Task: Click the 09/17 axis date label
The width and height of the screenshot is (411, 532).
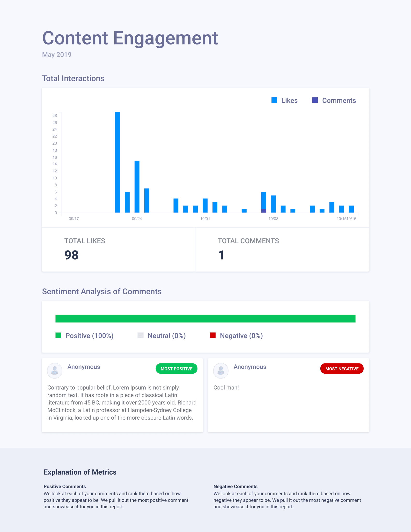Action: [74, 219]
